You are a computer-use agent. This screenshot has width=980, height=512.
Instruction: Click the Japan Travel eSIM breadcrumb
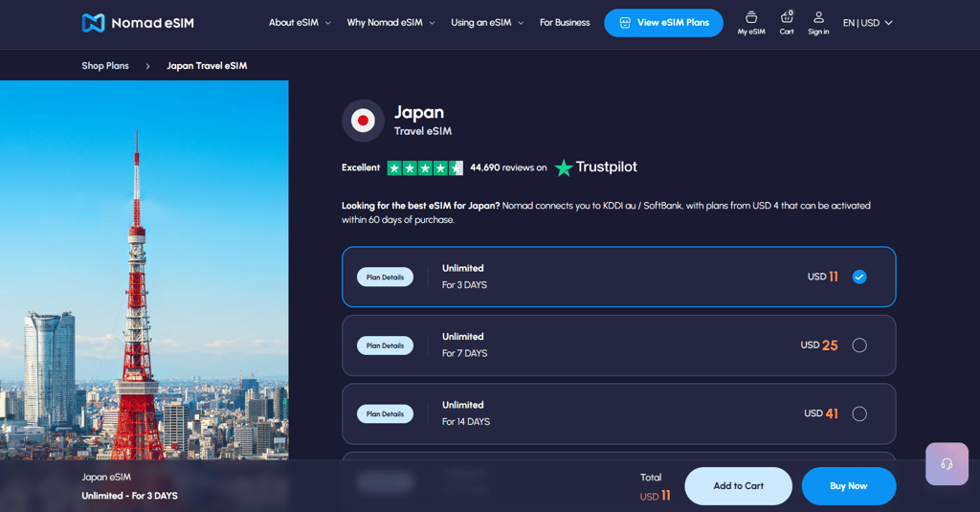click(x=207, y=66)
